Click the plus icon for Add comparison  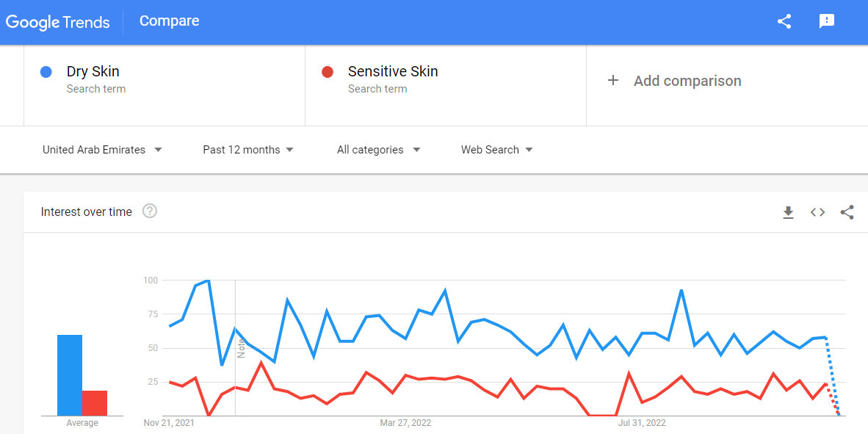pos(612,81)
